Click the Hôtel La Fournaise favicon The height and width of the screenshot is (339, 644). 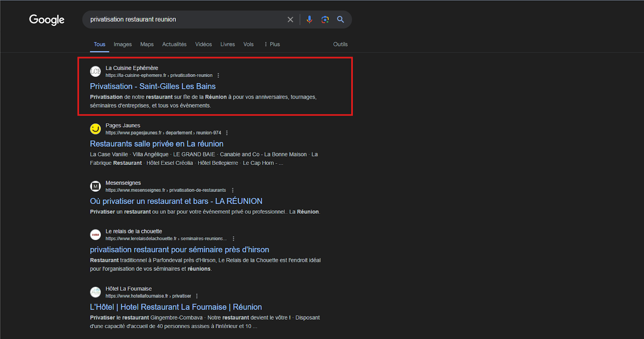click(x=95, y=292)
